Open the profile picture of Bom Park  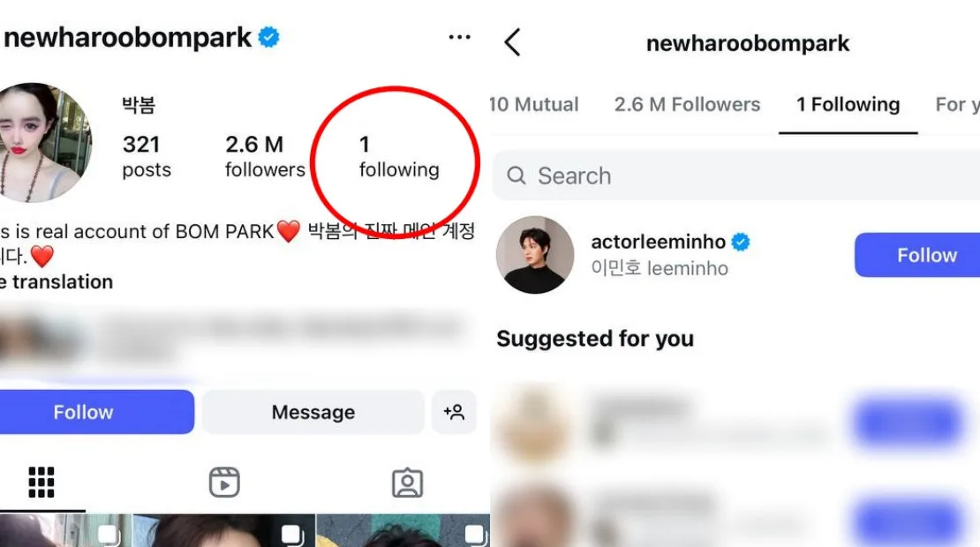click(44, 142)
